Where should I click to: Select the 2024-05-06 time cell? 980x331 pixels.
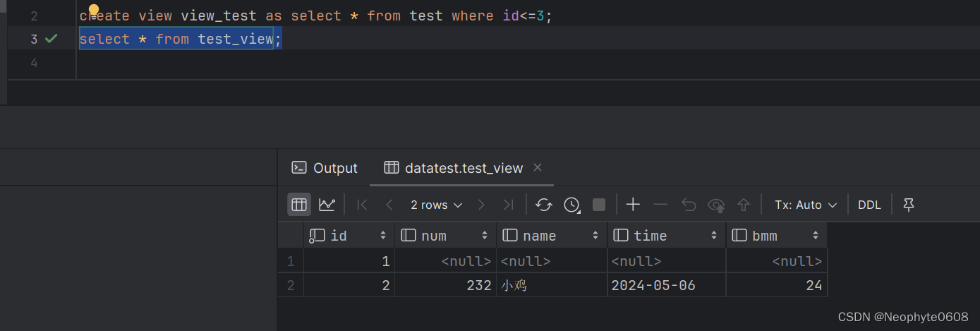click(x=667, y=285)
